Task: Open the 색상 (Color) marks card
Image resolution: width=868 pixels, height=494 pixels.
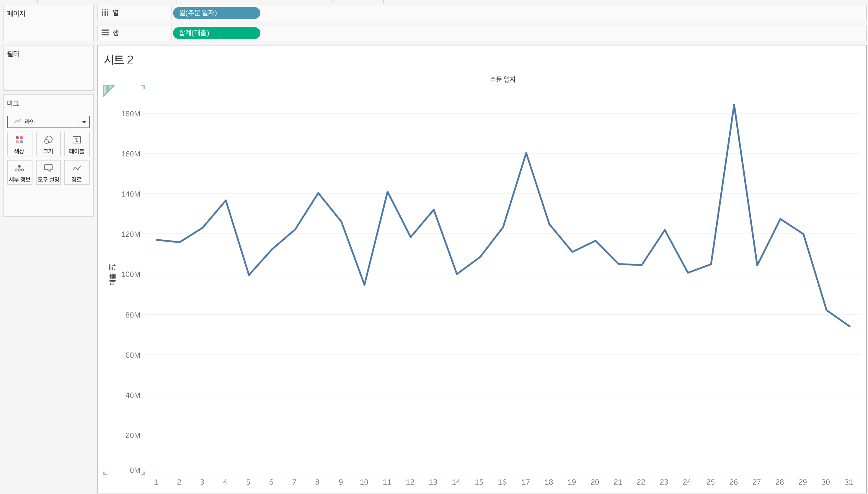Action: click(x=19, y=144)
